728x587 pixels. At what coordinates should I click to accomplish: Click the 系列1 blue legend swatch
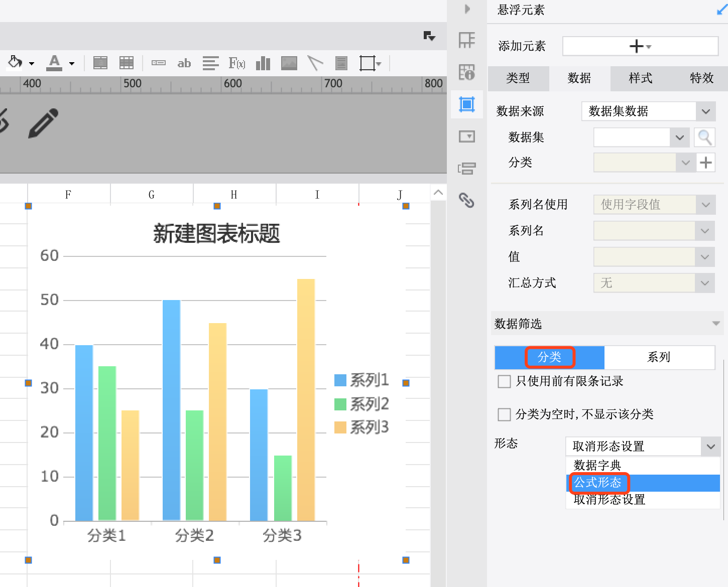point(340,380)
